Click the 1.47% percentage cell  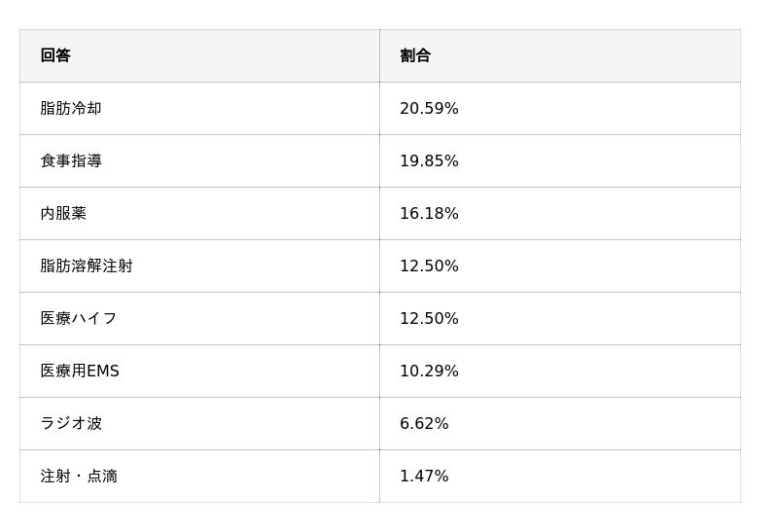[x=424, y=476]
